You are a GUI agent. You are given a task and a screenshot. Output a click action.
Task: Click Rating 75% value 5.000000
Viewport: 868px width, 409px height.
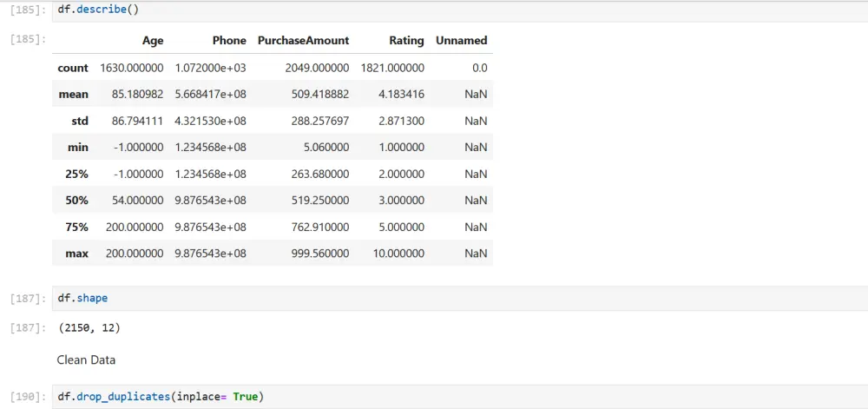click(x=401, y=228)
